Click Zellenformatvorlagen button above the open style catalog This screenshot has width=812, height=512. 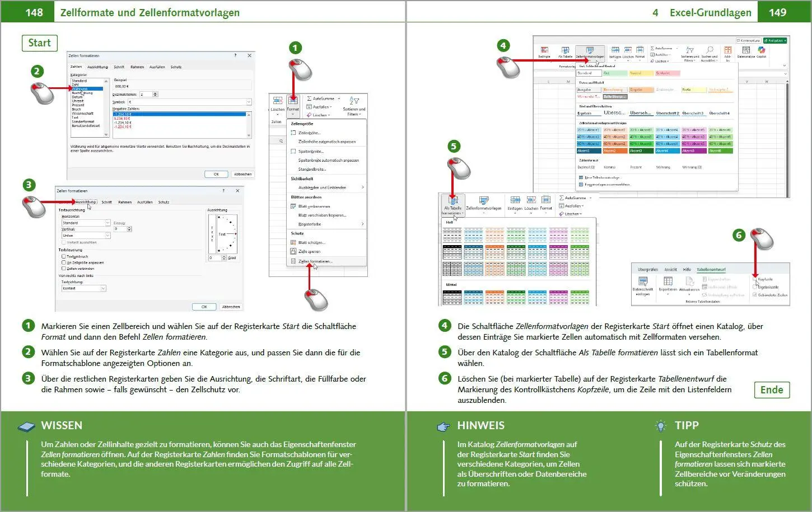tap(590, 53)
